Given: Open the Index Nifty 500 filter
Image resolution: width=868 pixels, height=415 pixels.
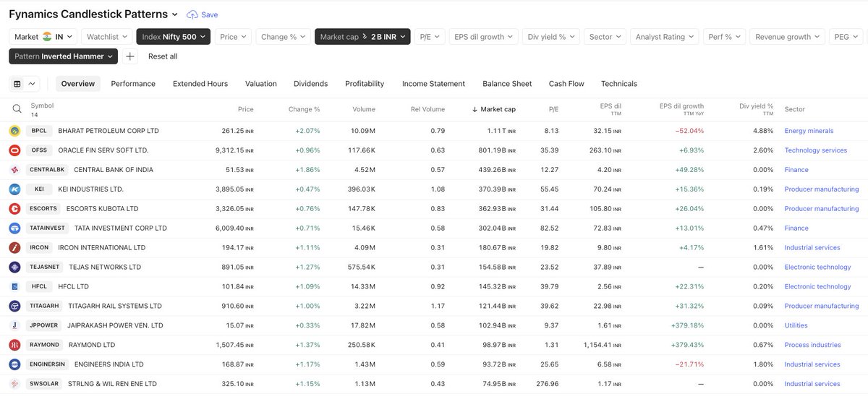Looking at the screenshot, I should pos(173,37).
